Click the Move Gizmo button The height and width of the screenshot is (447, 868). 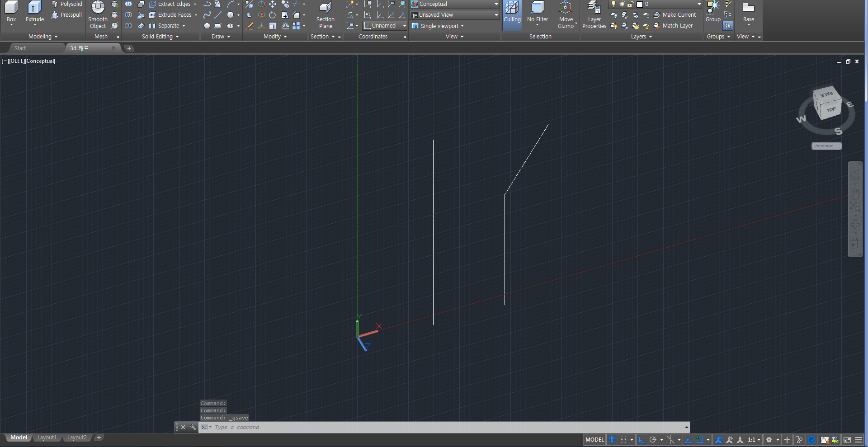[566, 15]
